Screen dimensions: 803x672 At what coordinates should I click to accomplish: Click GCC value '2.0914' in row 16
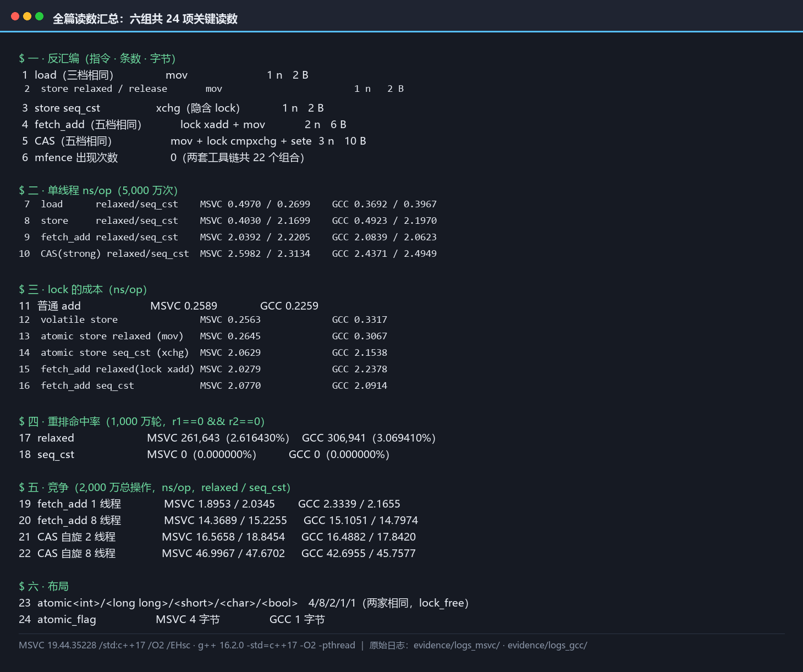[371, 385]
